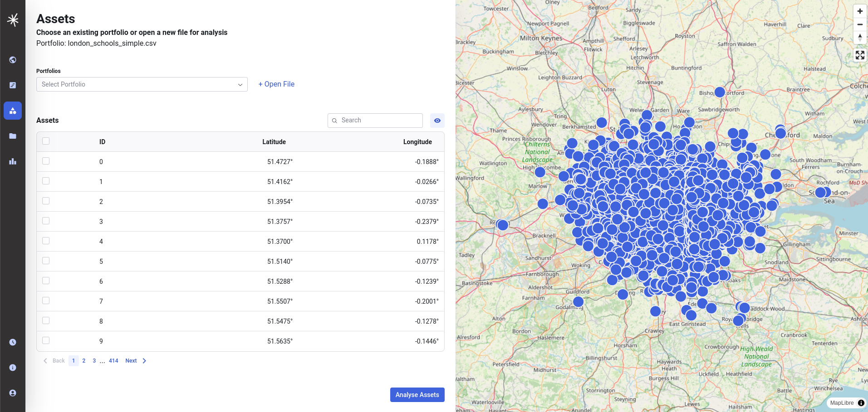Viewport: 868px width, 412px height.
Task: Click latitude value 51.3700°
Action: [280, 242]
